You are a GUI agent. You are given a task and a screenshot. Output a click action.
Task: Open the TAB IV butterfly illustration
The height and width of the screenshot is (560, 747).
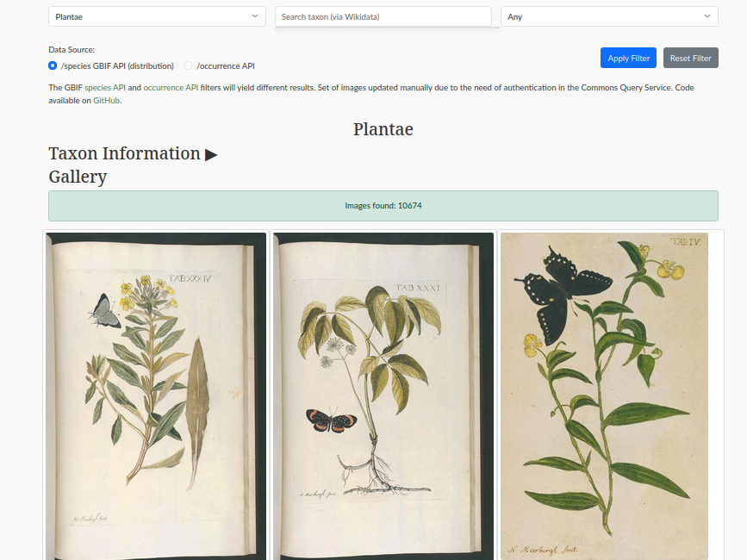click(x=604, y=396)
